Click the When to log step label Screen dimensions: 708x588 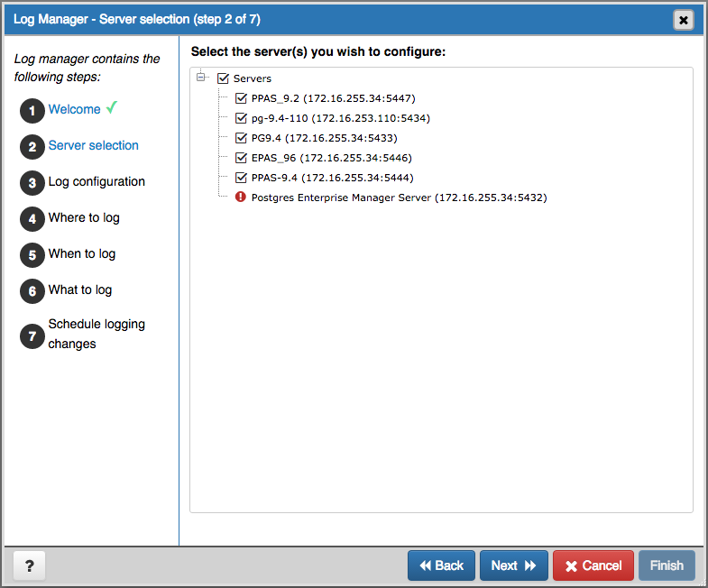click(x=82, y=253)
